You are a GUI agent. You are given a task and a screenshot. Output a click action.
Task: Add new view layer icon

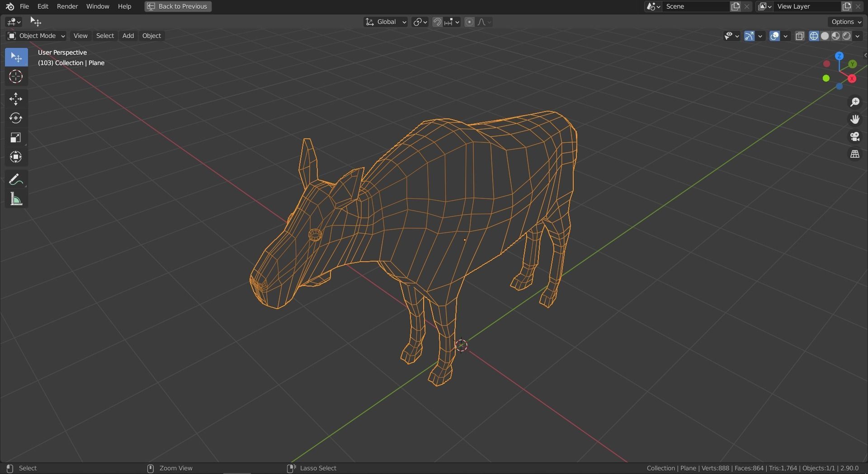point(847,6)
